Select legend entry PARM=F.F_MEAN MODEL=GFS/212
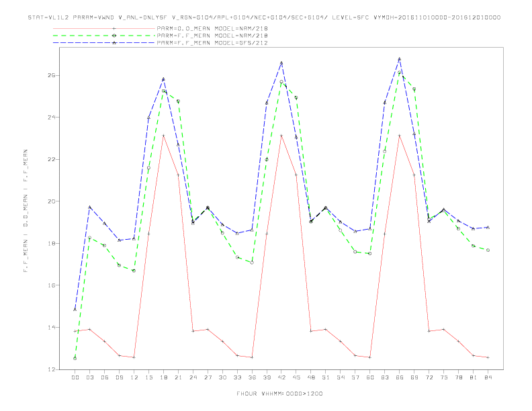Screen dimensions: 532x411 tap(212, 43)
